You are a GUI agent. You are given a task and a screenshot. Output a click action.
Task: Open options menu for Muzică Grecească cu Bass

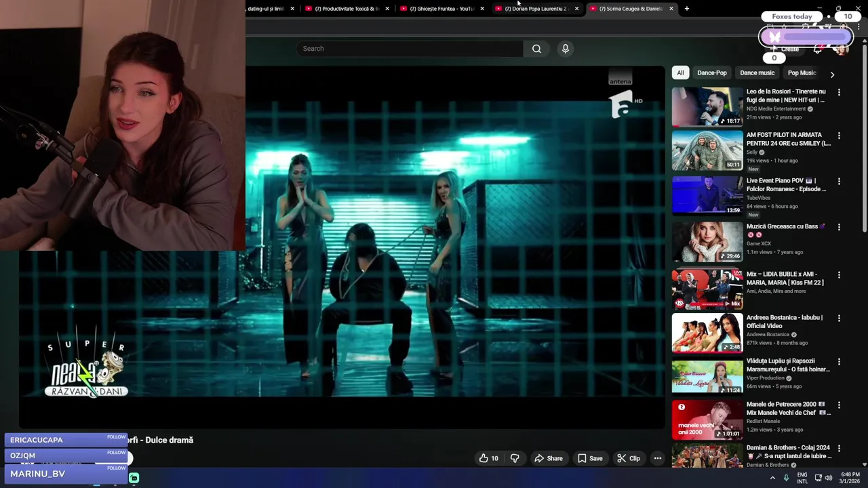839,227
